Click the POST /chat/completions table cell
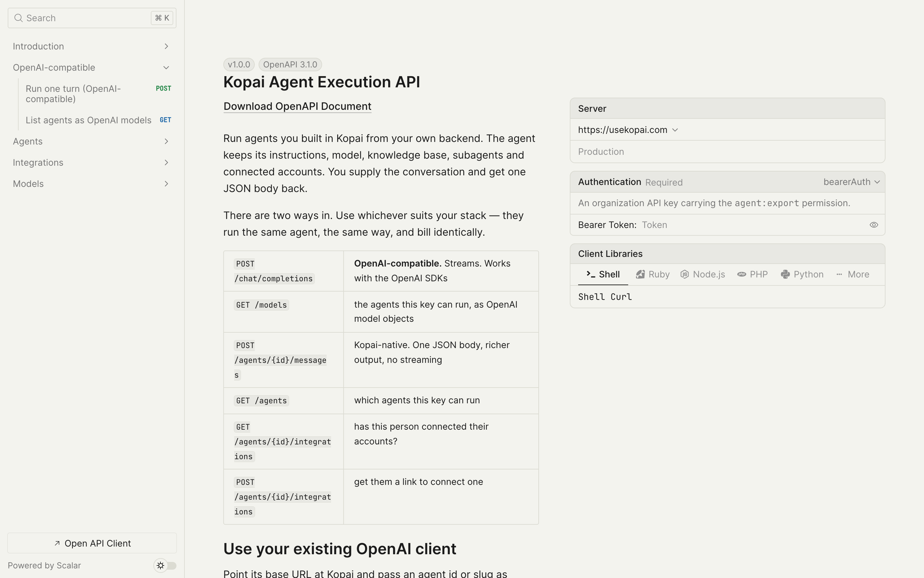The image size is (924, 578). (x=283, y=271)
